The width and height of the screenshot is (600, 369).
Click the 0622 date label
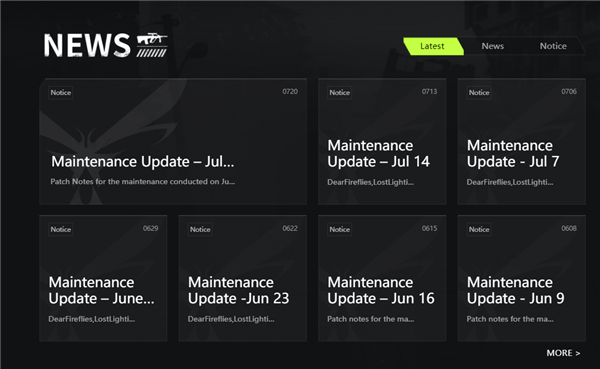coord(290,228)
